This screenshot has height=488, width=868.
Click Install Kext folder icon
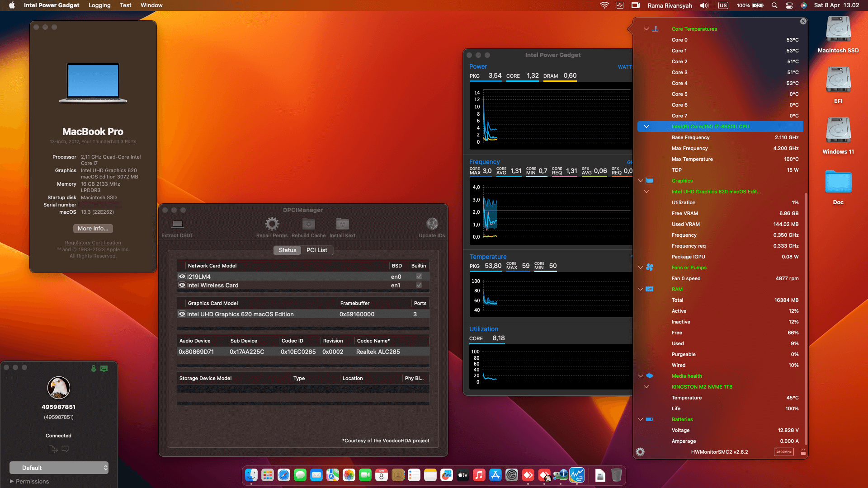pyautogui.click(x=342, y=224)
